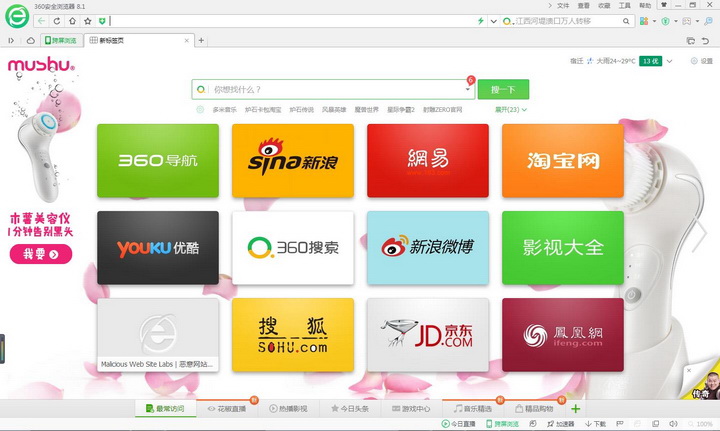Select the 热播影视 bottom tab

pyautogui.click(x=288, y=409)
